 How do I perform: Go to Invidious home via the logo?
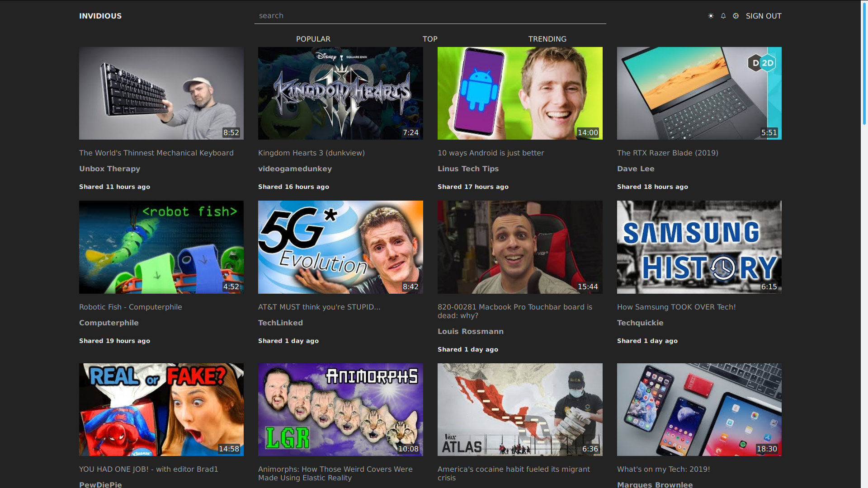(100, 16)
